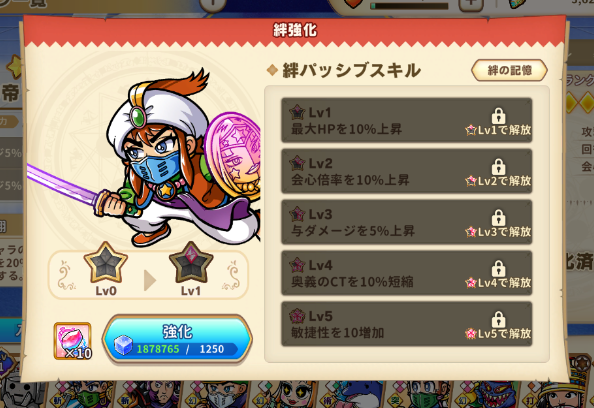Click the plus button in top bar
The width and height of the screenshot is (594, 408).
point(471,5)
